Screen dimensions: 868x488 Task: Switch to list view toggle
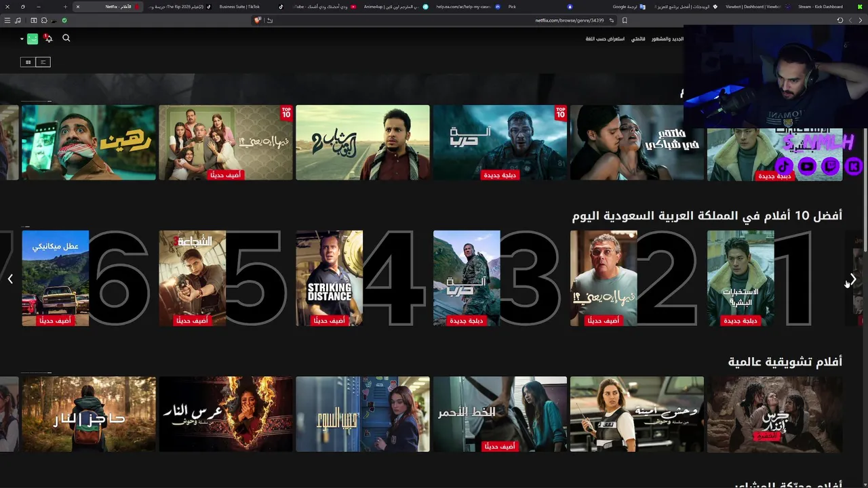43,62
